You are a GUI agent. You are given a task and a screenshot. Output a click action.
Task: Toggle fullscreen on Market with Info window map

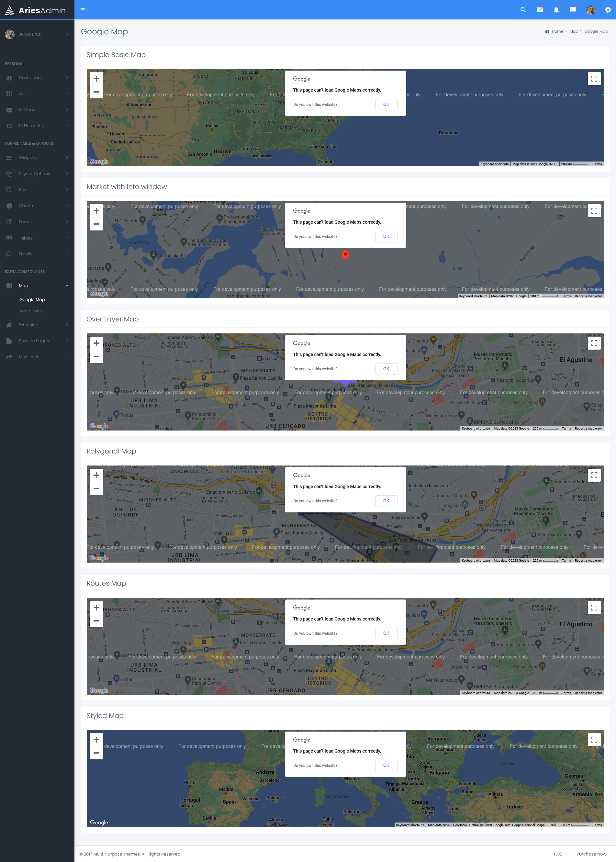pyautogui.click(x=594, y=210)
